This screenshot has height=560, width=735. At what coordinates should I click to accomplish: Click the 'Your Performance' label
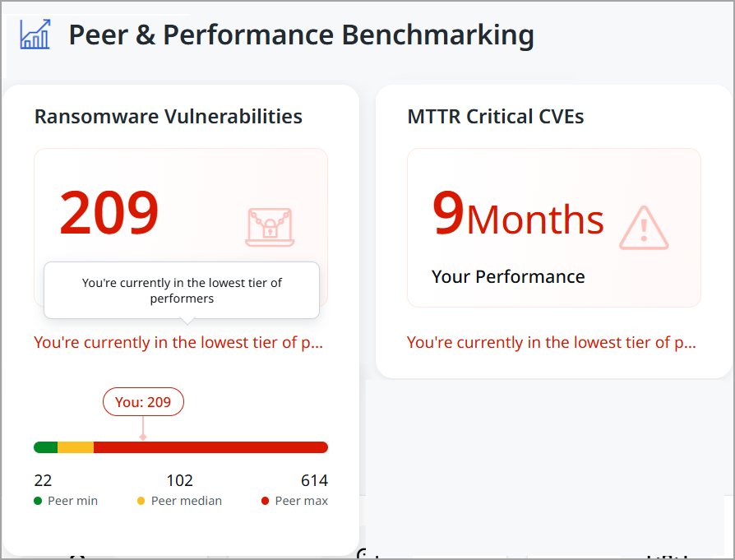(508, 276)
